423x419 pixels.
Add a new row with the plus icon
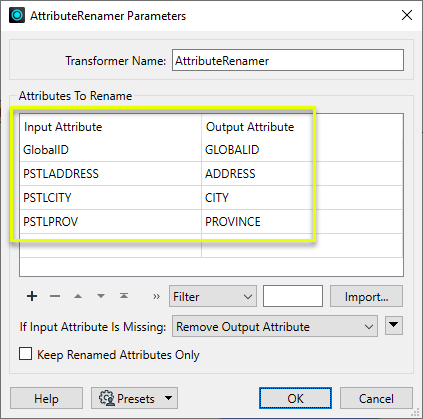(x=32, y=296)
